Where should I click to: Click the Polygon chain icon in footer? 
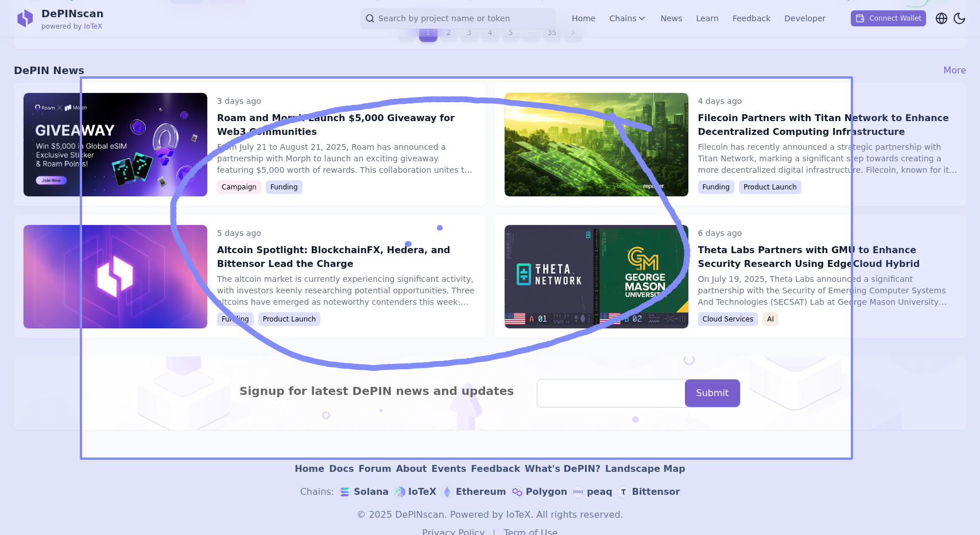[517, 492]
